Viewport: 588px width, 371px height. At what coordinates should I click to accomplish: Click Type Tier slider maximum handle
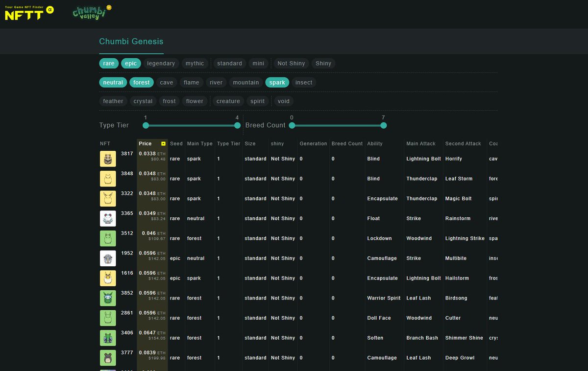(238, 125)
